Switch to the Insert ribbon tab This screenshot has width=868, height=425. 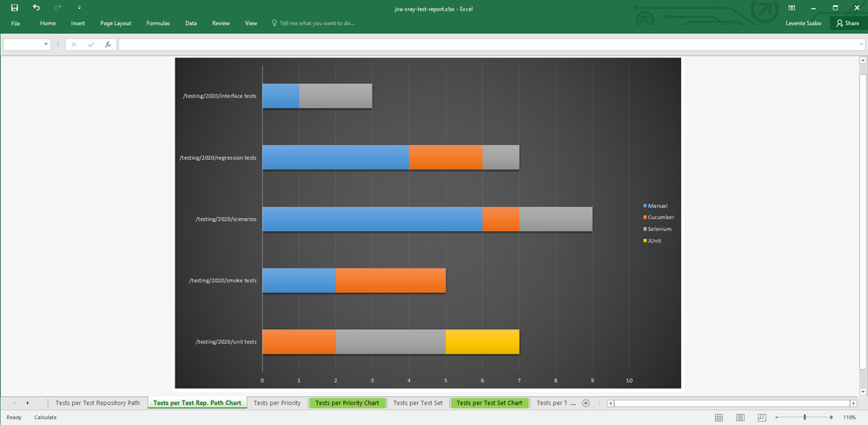click(78, 23)
